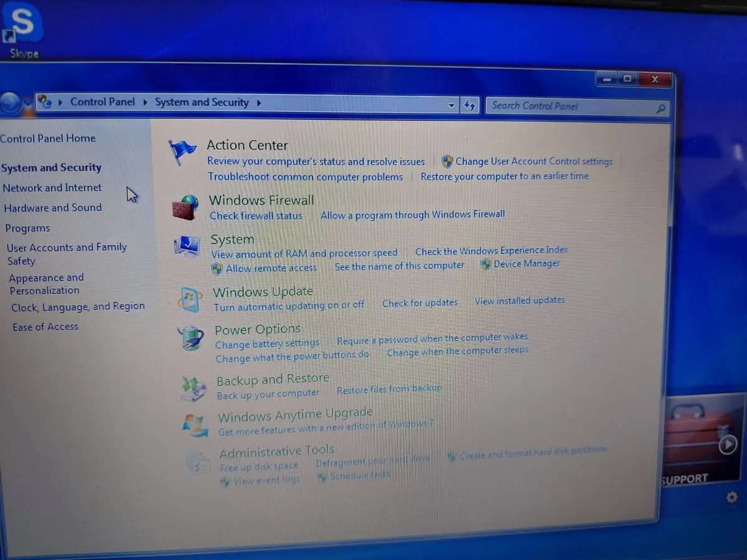This screenshot has width=747, height=560.
Task: Click Change battery settings
Action: point(267,343)
